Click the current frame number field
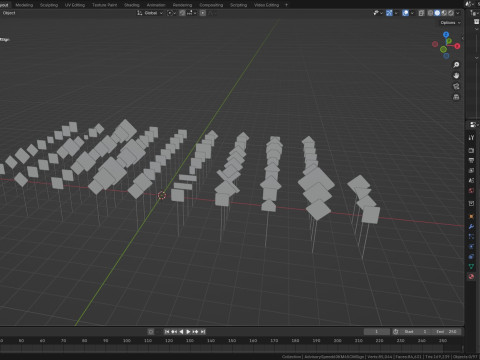Image resolution: width=480 pixels, height=360 pixels. [377, 332]
